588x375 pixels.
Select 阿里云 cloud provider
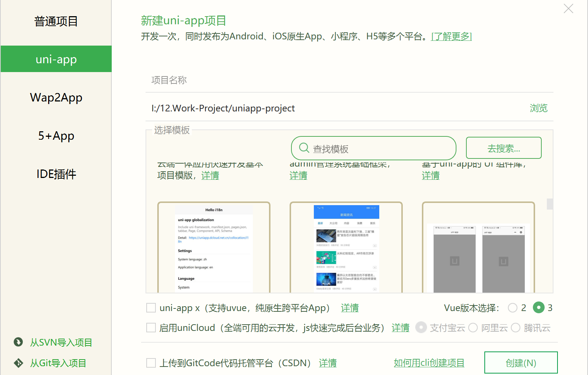473,328
